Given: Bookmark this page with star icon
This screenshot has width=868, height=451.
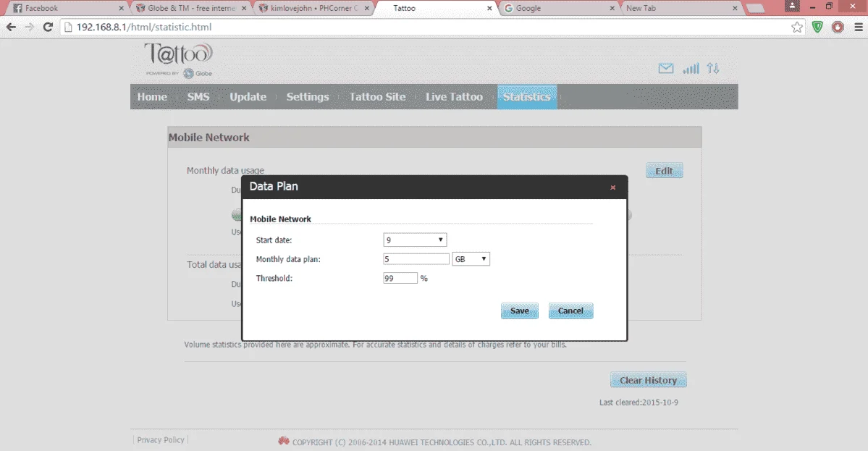Looking at the screenshot, I should (796, 27).
